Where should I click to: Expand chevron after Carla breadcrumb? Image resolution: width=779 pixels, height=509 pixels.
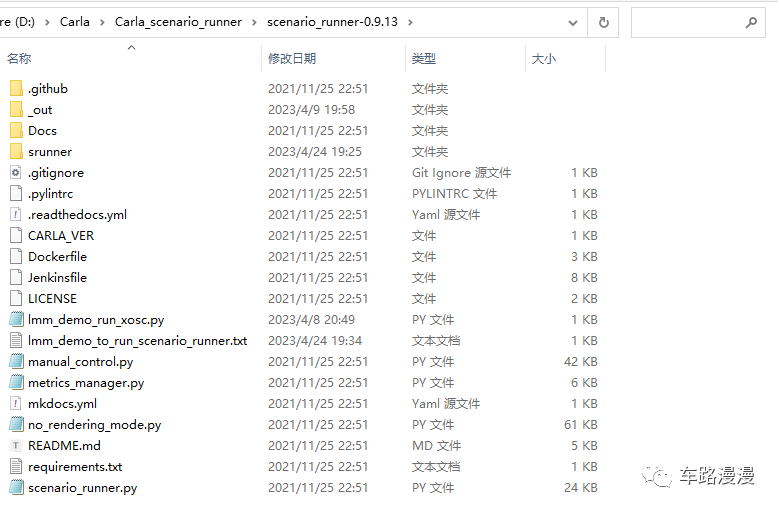[x=102, y=22]
